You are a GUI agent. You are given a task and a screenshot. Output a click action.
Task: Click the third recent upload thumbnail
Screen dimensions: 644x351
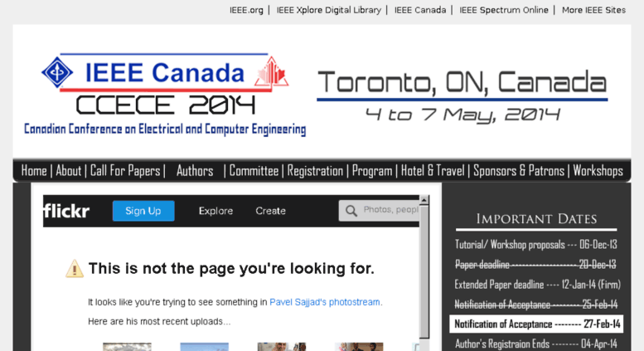pyautogui.click(x=281, y=347)
